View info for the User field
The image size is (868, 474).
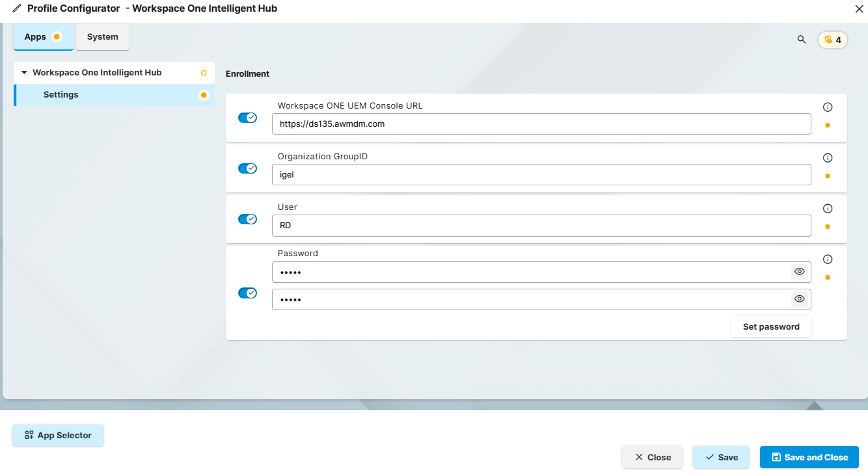tap(828, 208)
